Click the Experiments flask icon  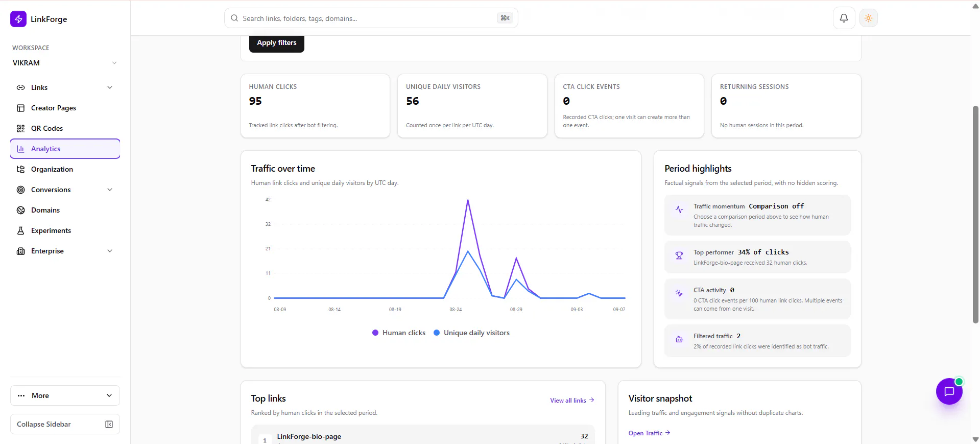pyautogui.click(x=20, y=230)
